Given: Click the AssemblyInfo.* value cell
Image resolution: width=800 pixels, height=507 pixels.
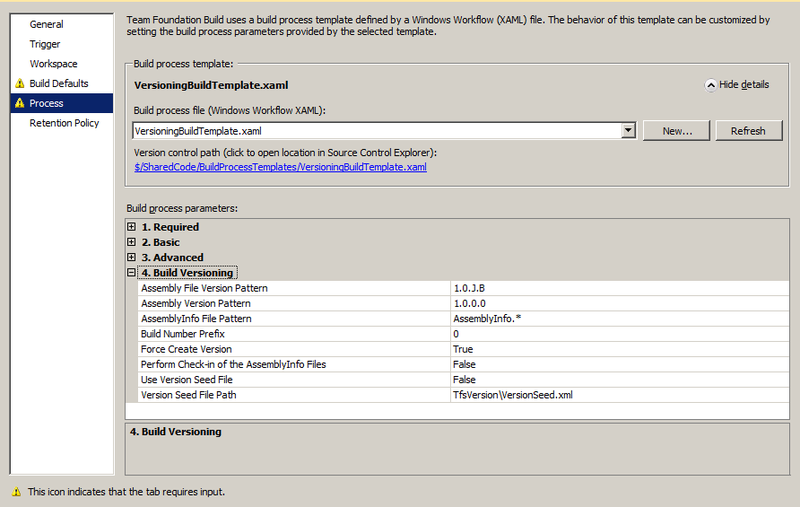Looking at the screenshot, I should tap(619, 319).
